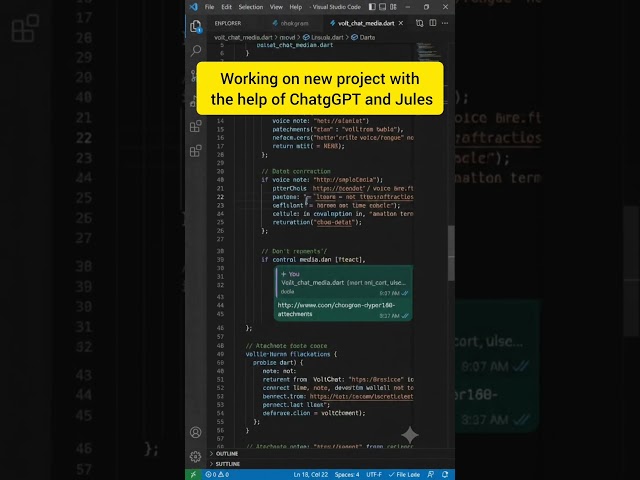Click the EXPLORER panel title

228,23
